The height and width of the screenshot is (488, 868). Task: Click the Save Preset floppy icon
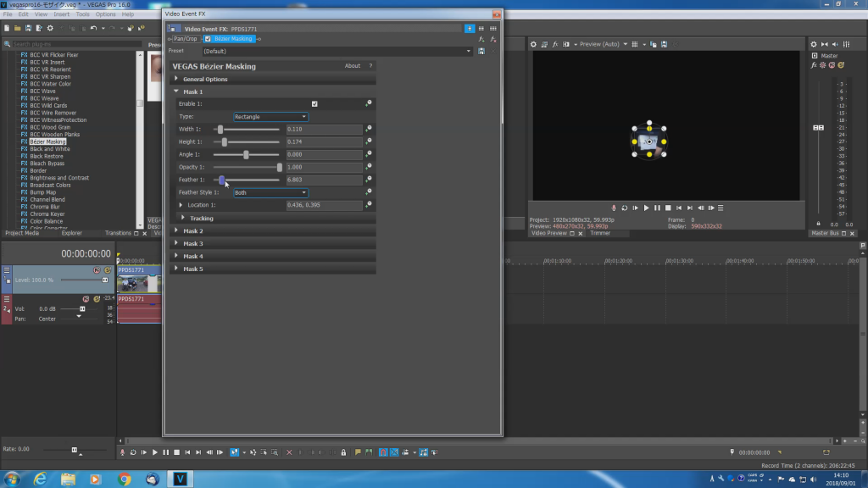(x=481, y=51)
